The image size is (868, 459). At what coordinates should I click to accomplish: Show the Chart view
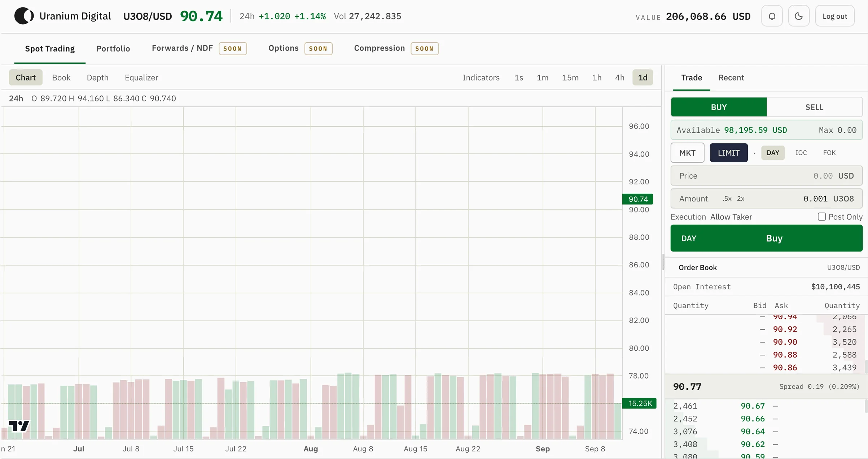click(x=26, y=78)
